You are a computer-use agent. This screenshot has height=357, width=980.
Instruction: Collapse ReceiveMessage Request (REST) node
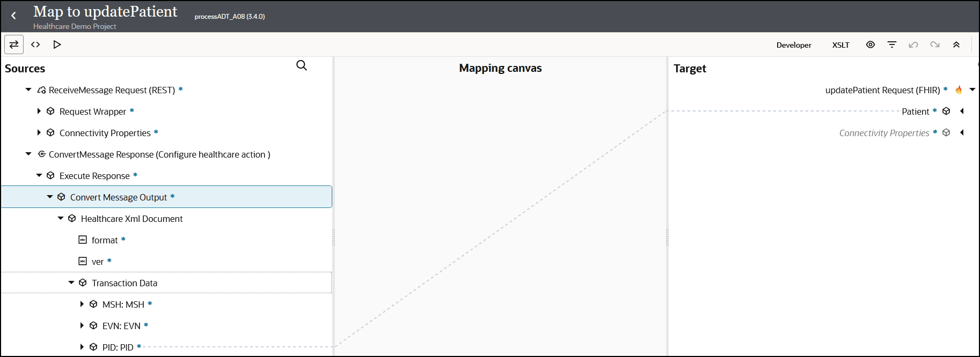point(28,90)
